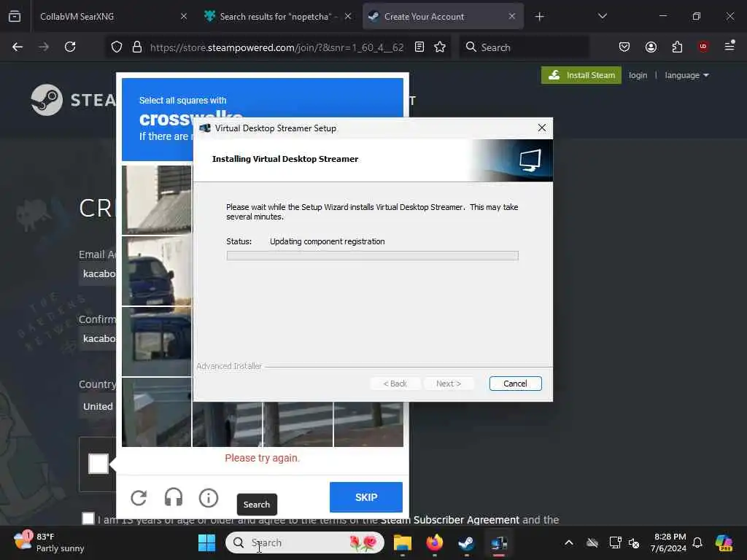This screenshot has width=747, height=560.
Task: Click the Firefox Search box in toolbar
Action: [524, 47]
